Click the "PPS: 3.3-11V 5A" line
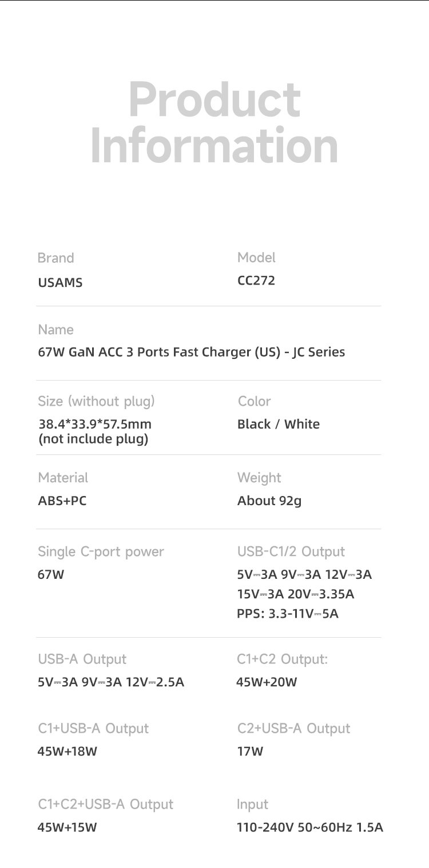 click(x=287, y=614)
